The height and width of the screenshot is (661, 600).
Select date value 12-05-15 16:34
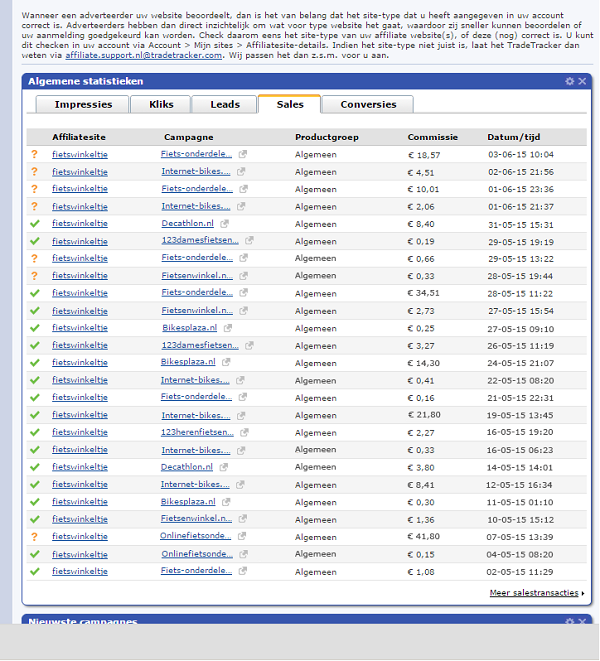pyautogui.click(x=519, y=485)
